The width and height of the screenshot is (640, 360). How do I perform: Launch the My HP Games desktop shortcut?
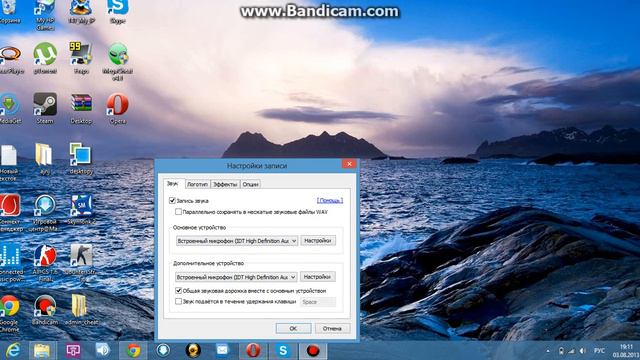(x=45, y=14)
